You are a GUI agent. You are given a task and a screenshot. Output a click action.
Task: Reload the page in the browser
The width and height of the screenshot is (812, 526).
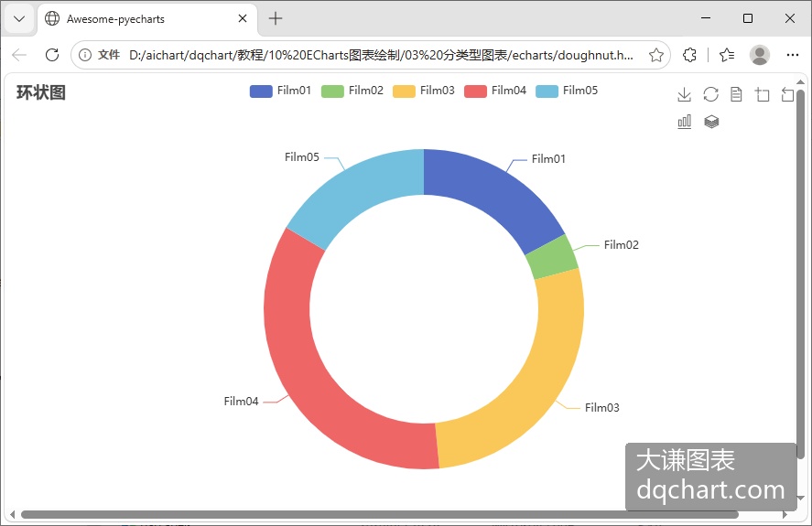coord(52,55)
